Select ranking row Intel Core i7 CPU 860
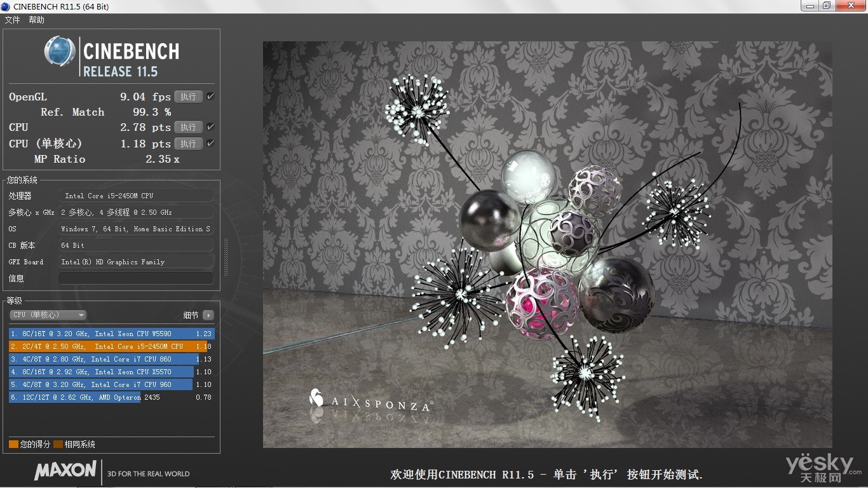Viewport: 868px width, 488px height. tap(111, 359)
